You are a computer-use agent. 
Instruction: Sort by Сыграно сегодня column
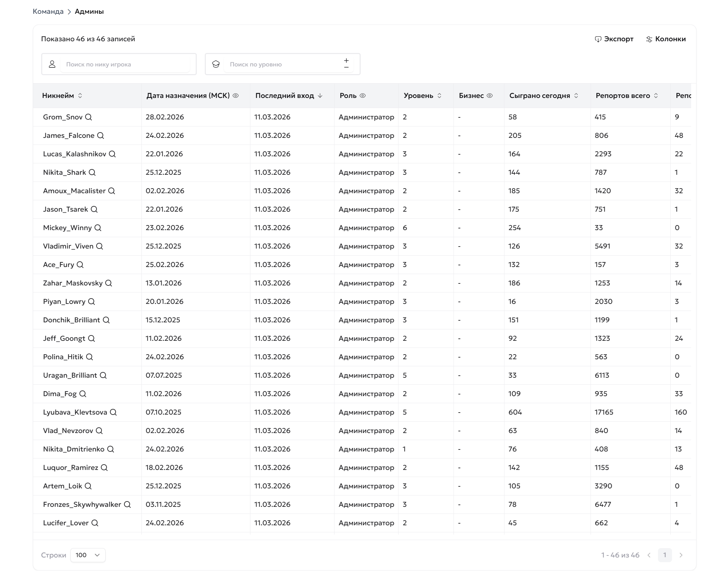click(576, 96)
